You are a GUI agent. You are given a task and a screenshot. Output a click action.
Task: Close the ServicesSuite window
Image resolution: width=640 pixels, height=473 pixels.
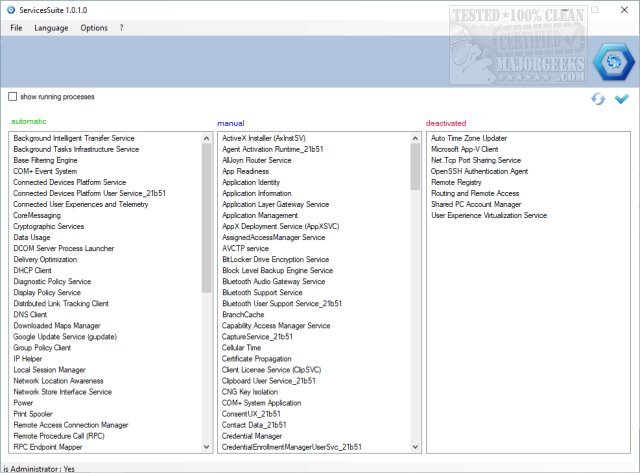pyautogui.click(x=624, y=10)
